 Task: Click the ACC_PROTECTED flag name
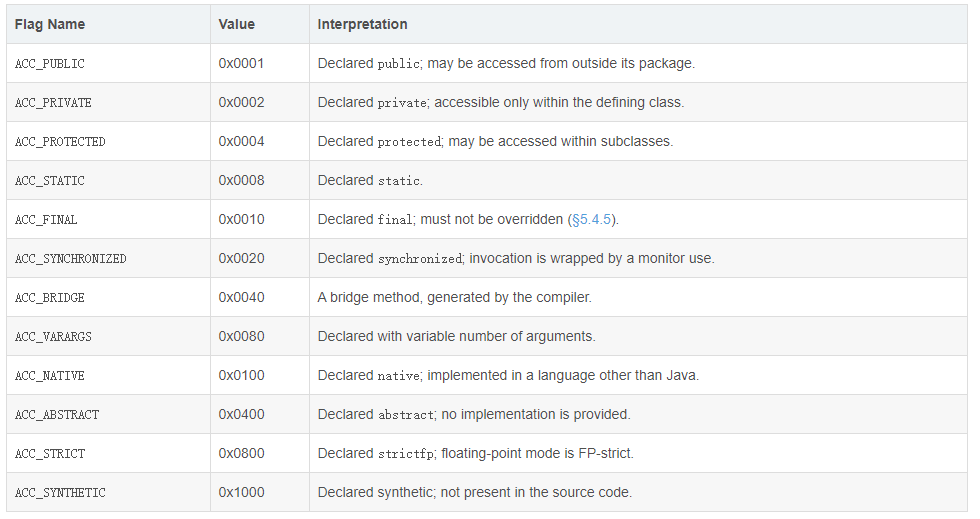[60, 142]
